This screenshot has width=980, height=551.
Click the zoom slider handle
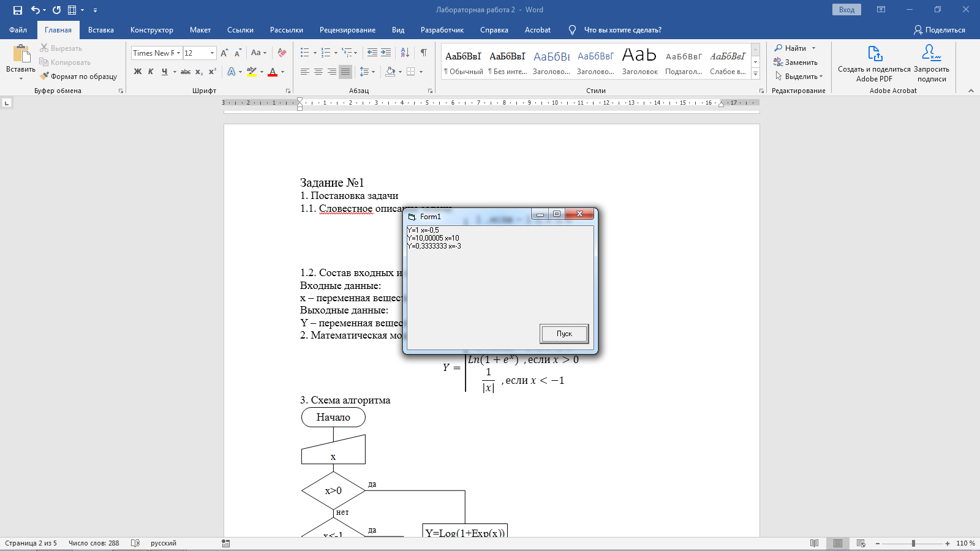click(913, 543)
